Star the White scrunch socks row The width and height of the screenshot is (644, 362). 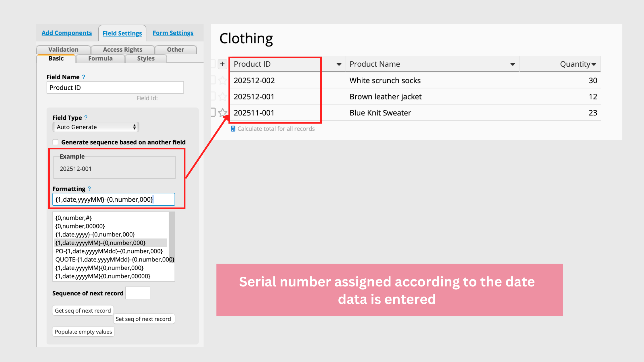pos(223,80)
